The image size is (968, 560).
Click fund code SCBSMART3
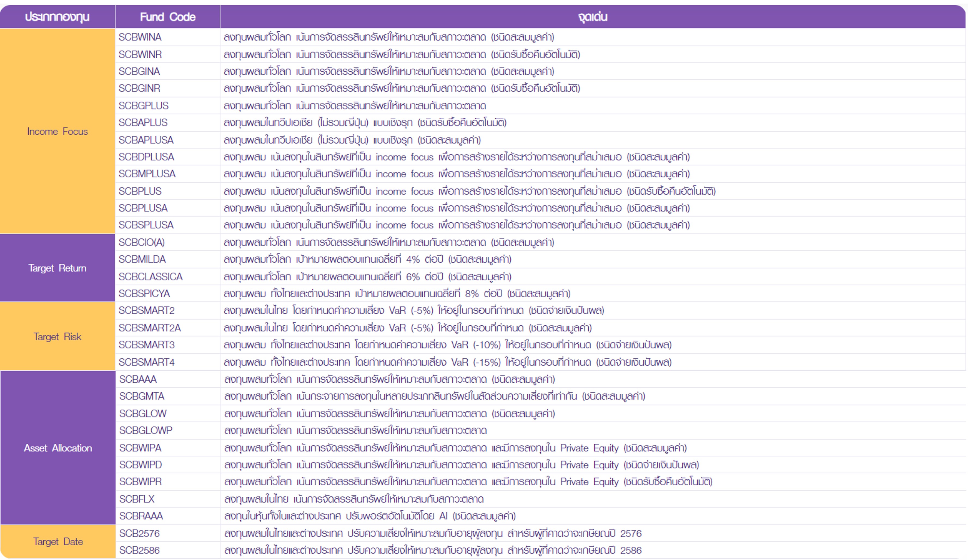(x=146, y=344)
